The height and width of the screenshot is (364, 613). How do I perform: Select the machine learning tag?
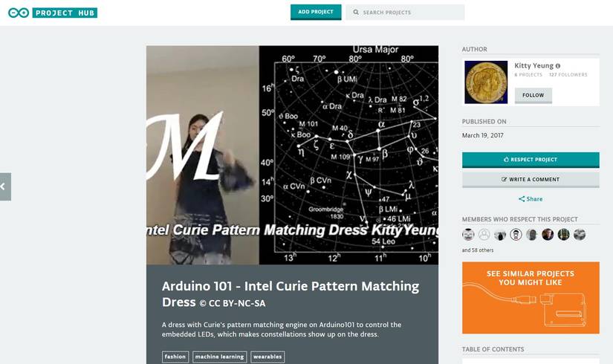(219, 357)
